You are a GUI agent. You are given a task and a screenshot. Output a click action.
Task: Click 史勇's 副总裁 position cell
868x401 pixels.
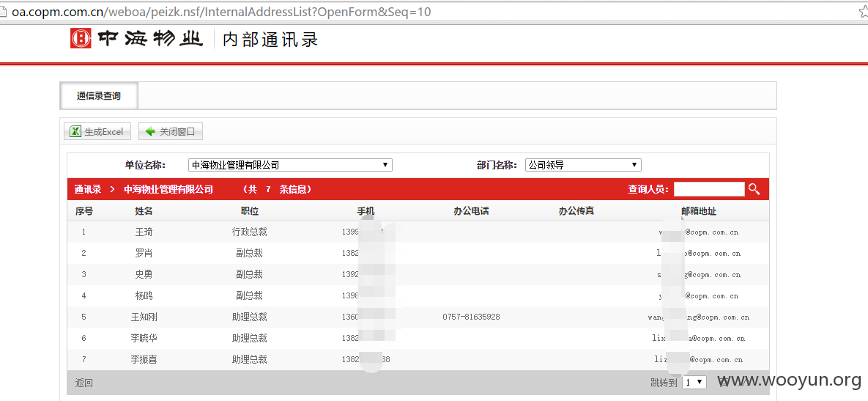click(x=250, y=274)
